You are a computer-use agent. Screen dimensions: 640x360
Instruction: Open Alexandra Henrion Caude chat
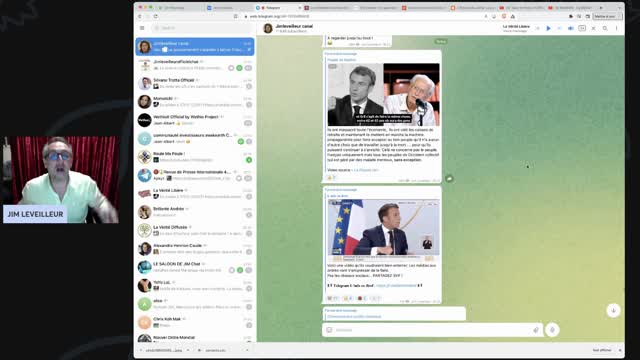click(x=195, y=249)
